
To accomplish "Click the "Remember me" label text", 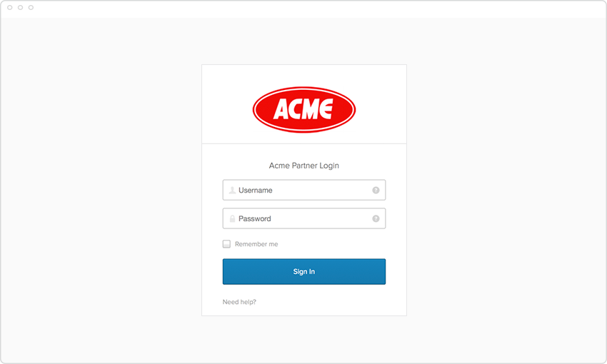I will 256,244.
